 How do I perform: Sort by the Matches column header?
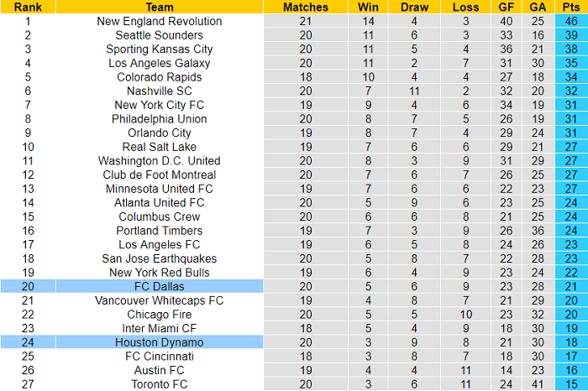pyautogui.click(x=306, y=7)
